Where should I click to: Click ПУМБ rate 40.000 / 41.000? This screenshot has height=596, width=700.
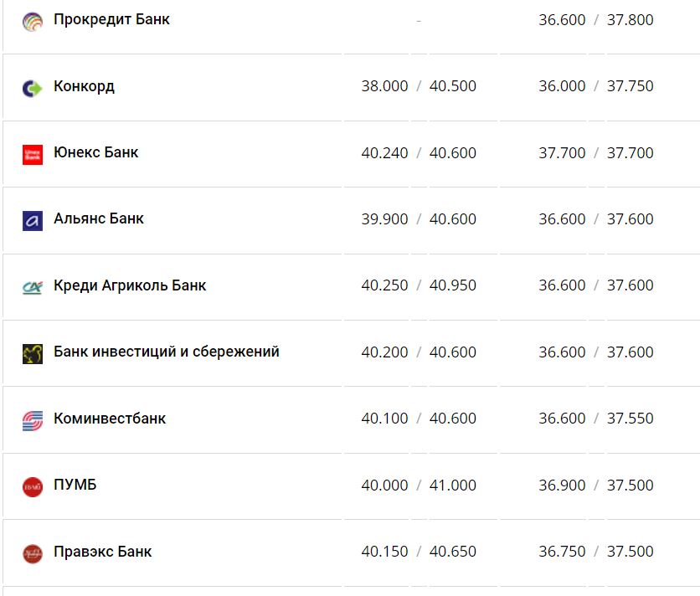(419, 486)
